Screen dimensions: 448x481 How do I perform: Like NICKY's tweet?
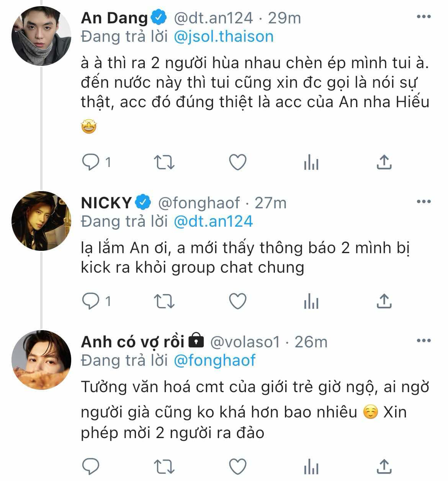[237, 302]
